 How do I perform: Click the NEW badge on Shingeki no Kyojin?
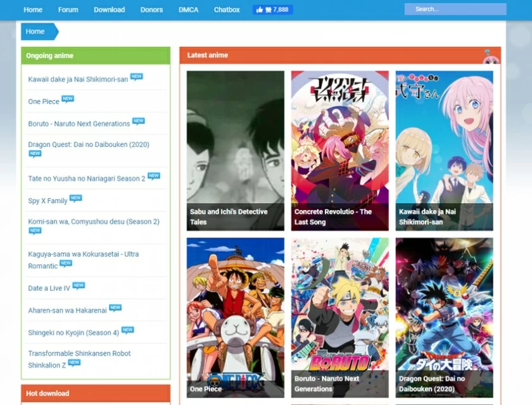129,329
